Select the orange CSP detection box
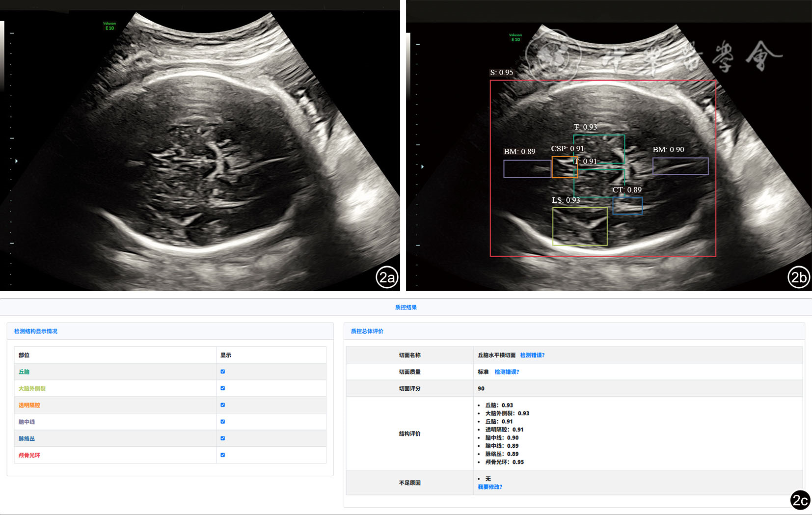812x515 pixels. pyautogui.click(x=564, y=167)
